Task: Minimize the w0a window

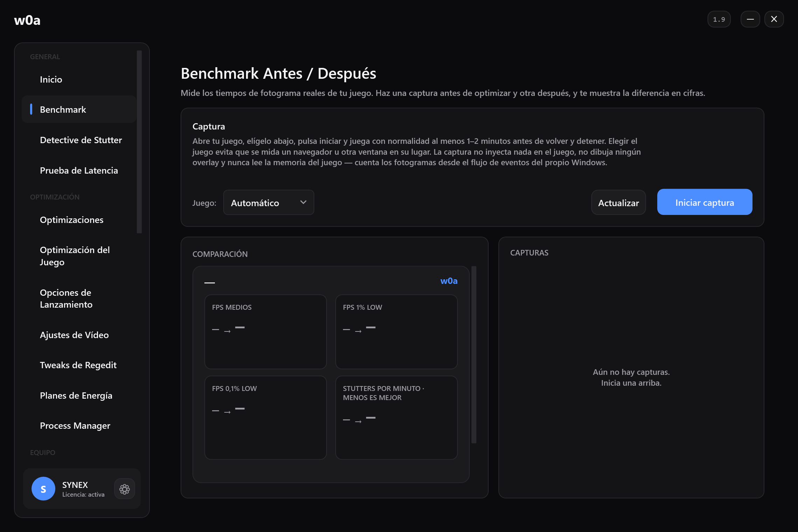Action: coord(750,19)
